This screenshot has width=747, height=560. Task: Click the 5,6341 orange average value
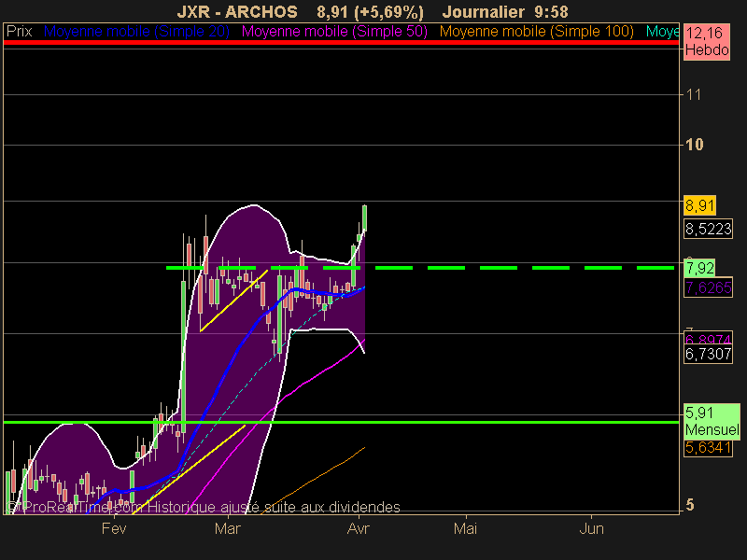pos(708,448)
